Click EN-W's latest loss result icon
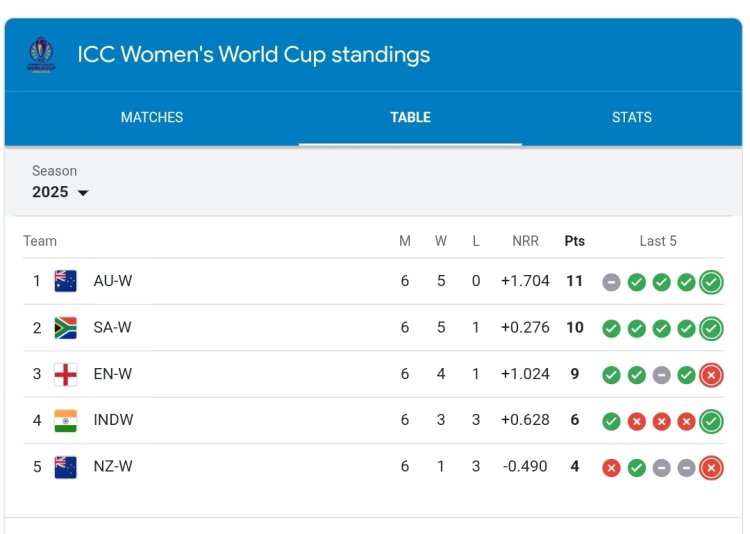 coord(711,375)
